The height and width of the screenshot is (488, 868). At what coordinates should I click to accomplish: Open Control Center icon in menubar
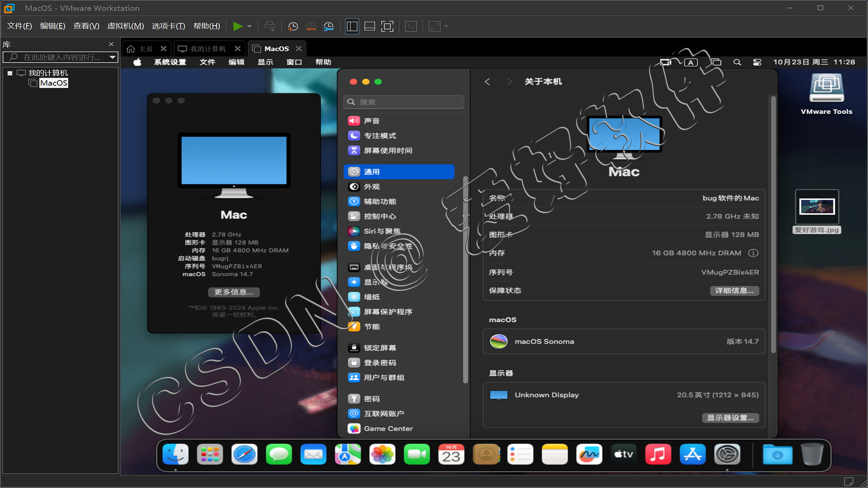757,62
